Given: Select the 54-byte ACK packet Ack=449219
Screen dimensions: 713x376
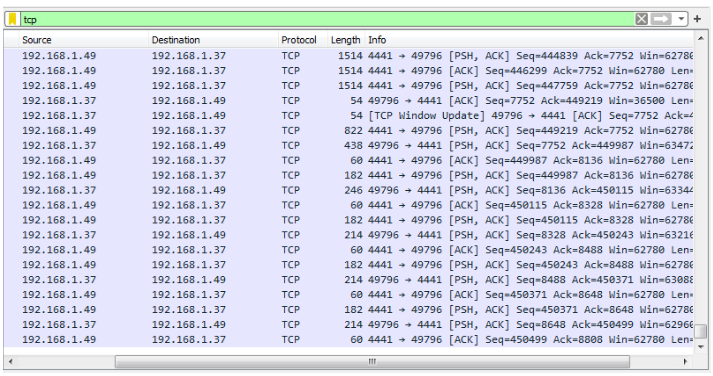Looking at the screenshot, I should [349, 101].
